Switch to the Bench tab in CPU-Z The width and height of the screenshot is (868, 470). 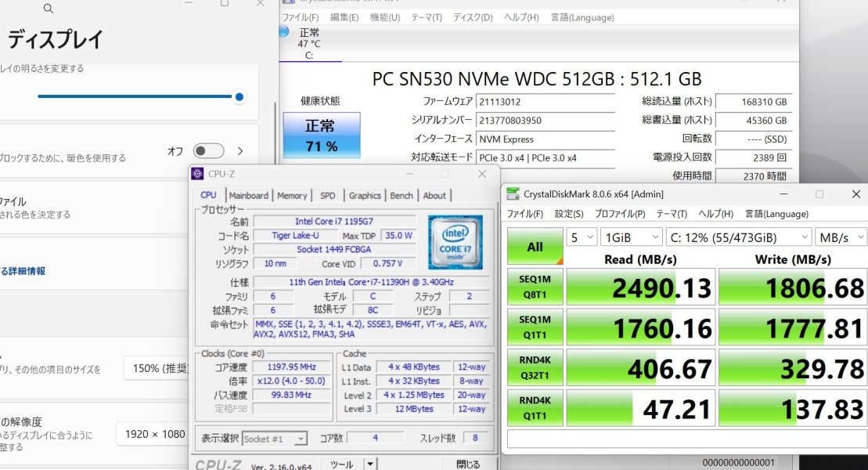point(402,196)
